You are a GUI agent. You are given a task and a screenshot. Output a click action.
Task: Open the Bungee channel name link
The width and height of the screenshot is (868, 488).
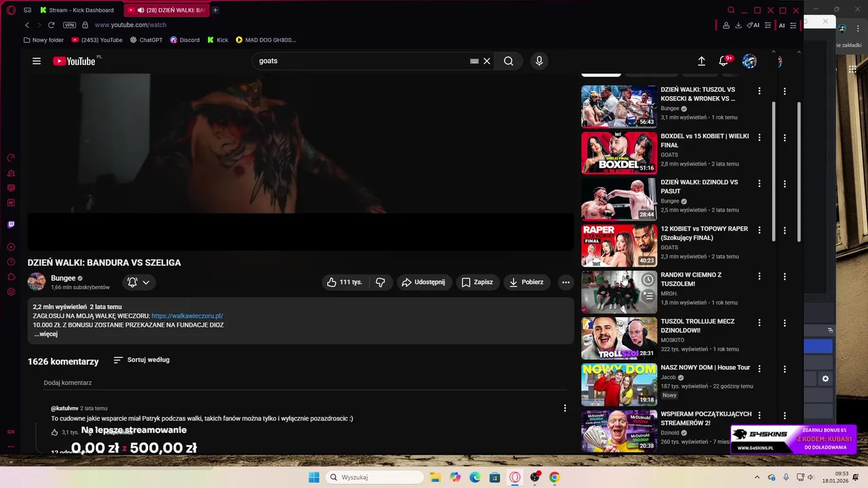(63, 278)
